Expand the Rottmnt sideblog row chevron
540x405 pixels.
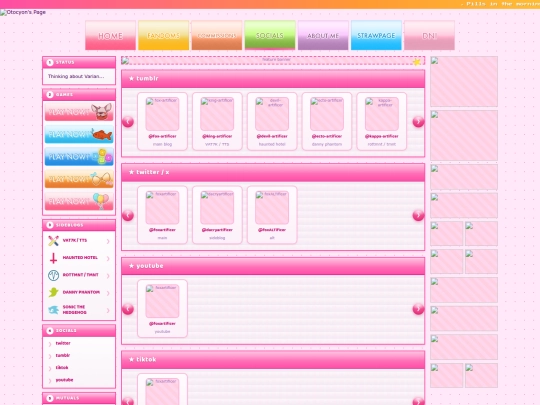[x=108, y=276]
